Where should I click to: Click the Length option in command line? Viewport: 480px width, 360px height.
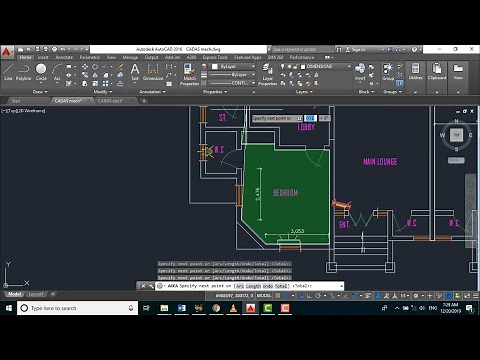pyautogui.click(x=253, y=286)
